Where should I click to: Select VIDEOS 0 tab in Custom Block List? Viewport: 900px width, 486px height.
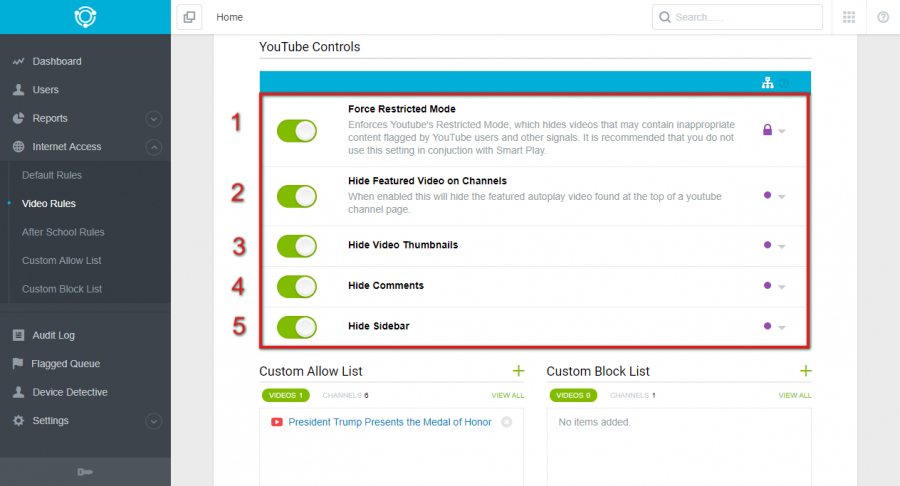573,395
